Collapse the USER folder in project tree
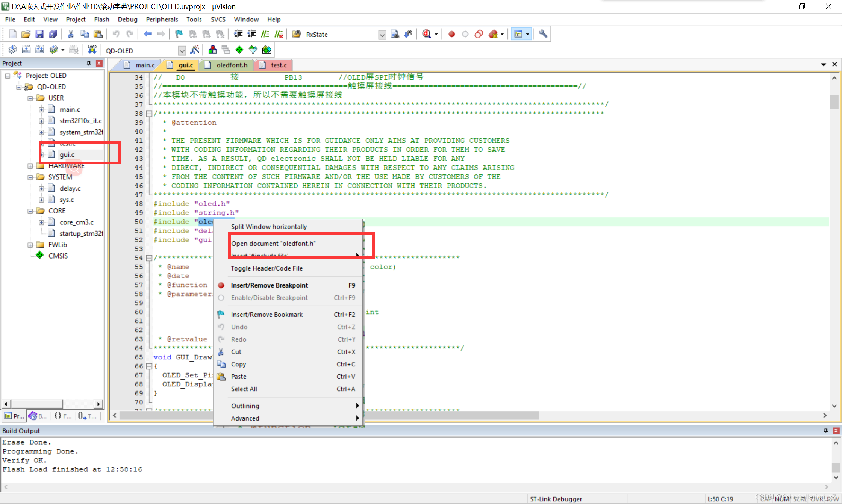This screenshot has height=504, width=842. click(x=30, y=98)
